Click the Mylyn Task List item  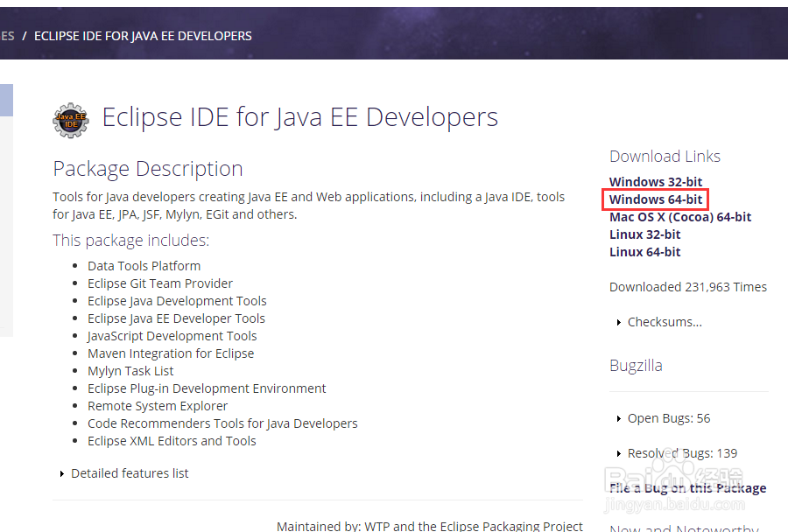point(130,371)
